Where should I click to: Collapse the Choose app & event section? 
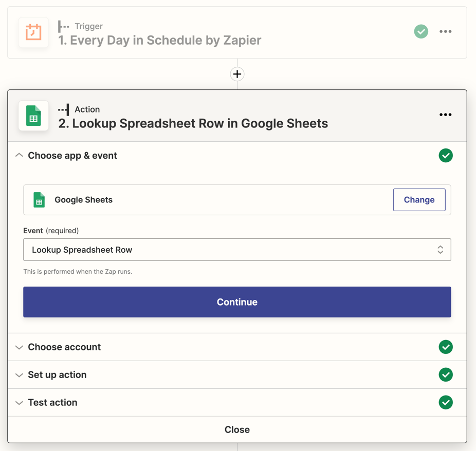click(x=20, y=156)
